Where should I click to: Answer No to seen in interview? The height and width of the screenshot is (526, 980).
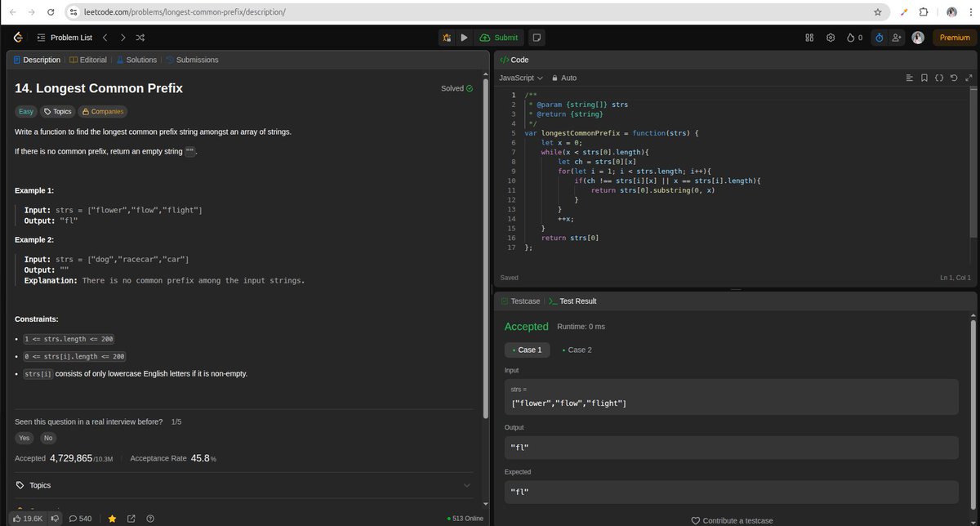click(x=48, y=438)
